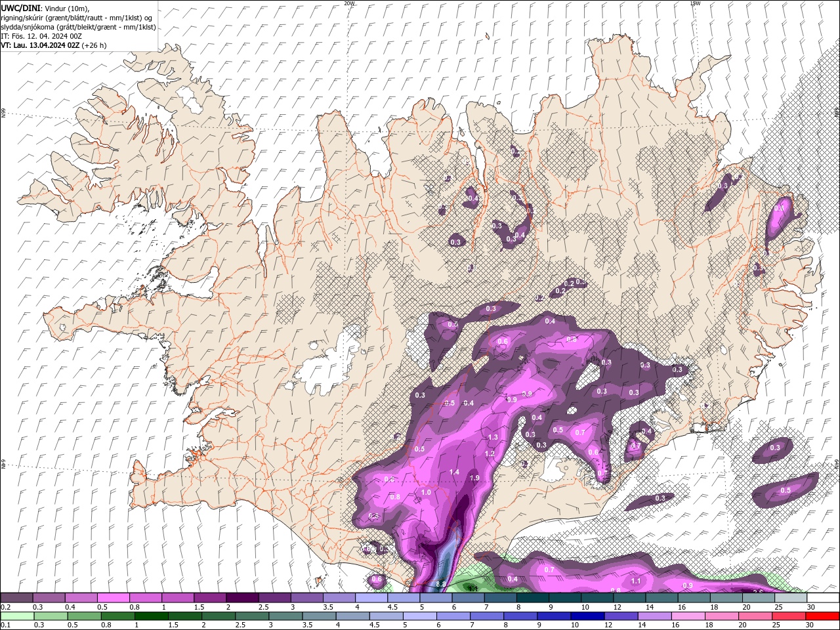Viewport: 840px width, 630px height.
Task: Click the '1.4' precipitation value on the map
Action: tap(454, 472)
